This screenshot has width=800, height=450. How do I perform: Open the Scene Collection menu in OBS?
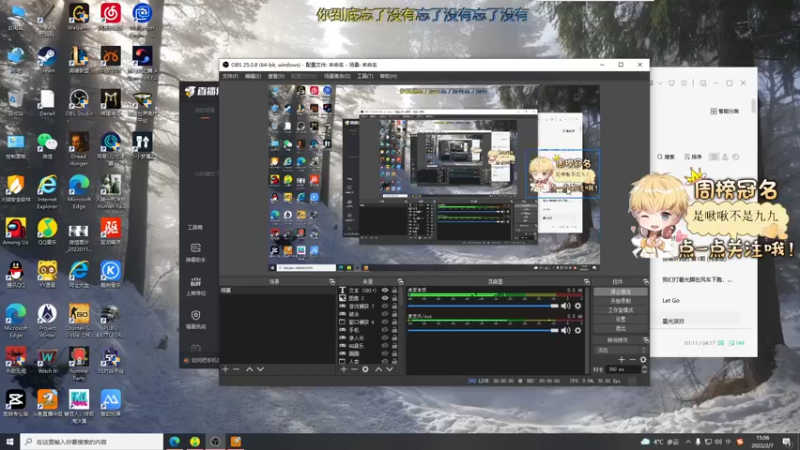pyautogui.click(x=337, y=76)
